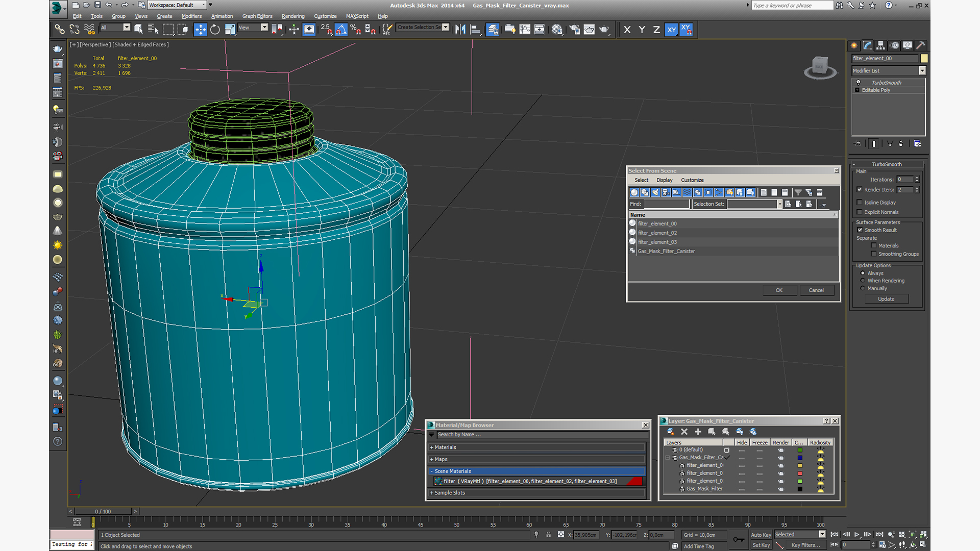Image resolution: width=980 pixels, height=551 pixels.
Task: Toggle Display Lights filter in Select From Scene
Action: pyautogui.click(x=655, y=192)
